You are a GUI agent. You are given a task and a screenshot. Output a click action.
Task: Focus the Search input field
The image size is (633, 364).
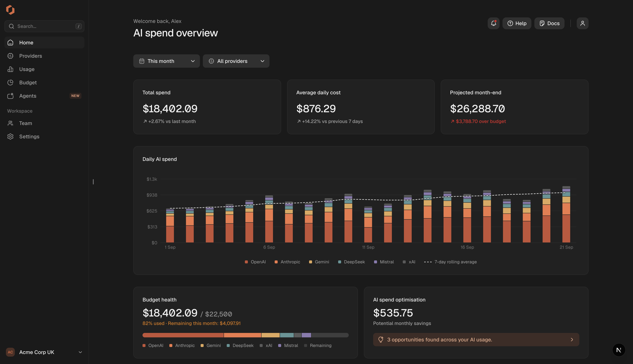(x=44, y=26)
